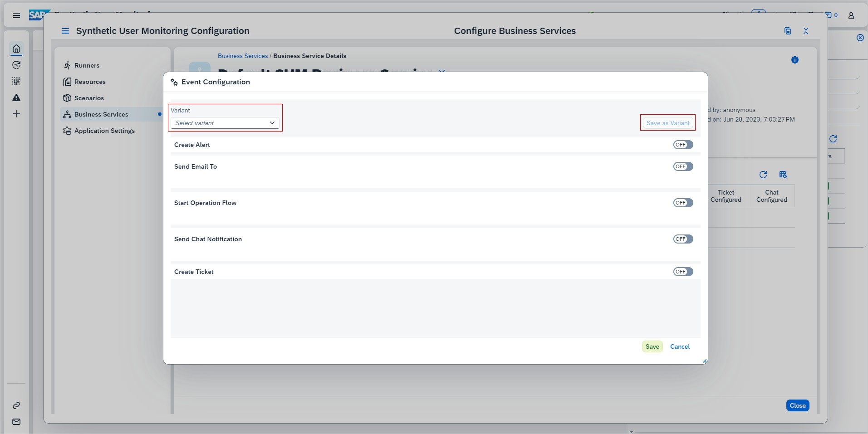Open the Runners menu item
Screen dimensions: 868x434
pos(87,65)
